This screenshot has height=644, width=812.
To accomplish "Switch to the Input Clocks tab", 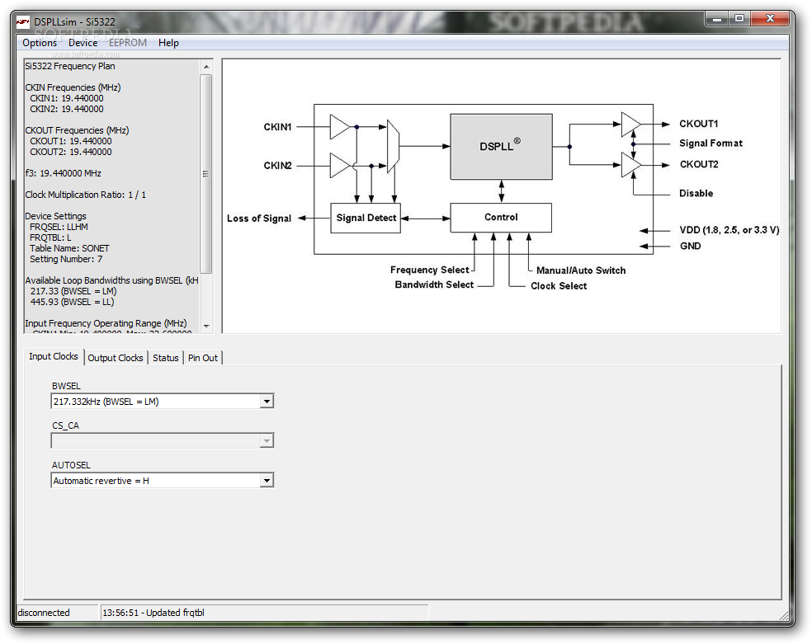I will pyautogui.click(x=54, y=356).
